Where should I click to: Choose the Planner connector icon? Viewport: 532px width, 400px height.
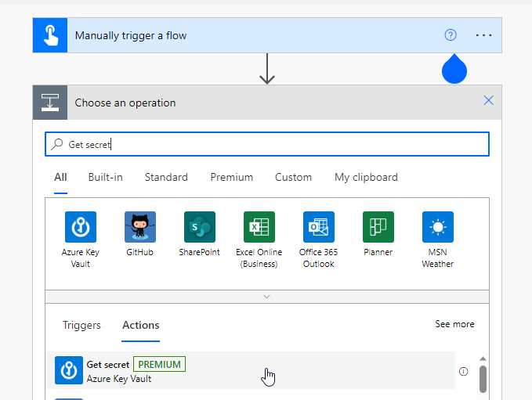coord(378,227)
